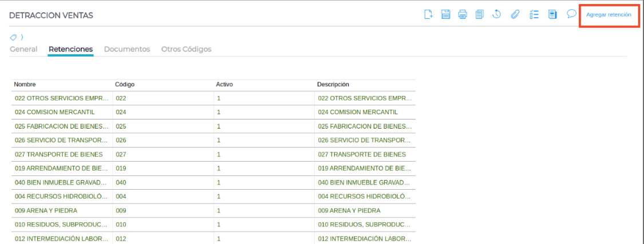Image resolution: width=644 pixels, height=244 pixels.
Task: Expand the chevron next to the tag icon
Action: click(22, 37)
